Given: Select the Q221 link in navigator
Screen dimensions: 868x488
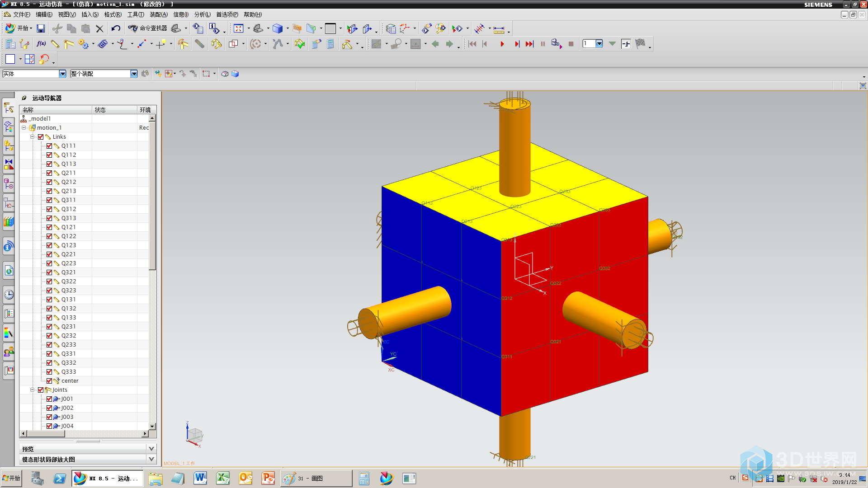Looking at the screenshot, I should (69, 254).
